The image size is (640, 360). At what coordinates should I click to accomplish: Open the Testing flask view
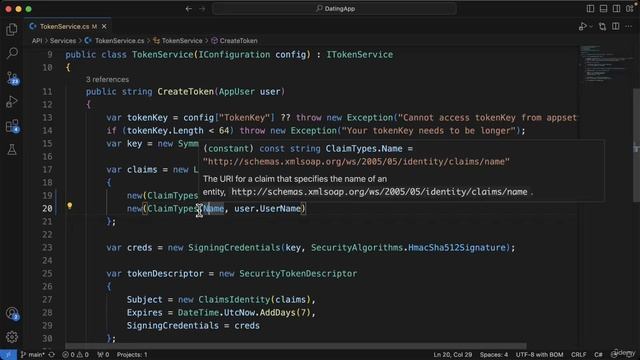12,150
